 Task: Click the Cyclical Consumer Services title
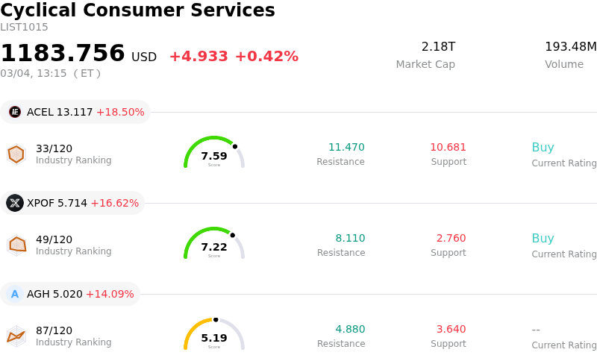[x=138, y=10]
